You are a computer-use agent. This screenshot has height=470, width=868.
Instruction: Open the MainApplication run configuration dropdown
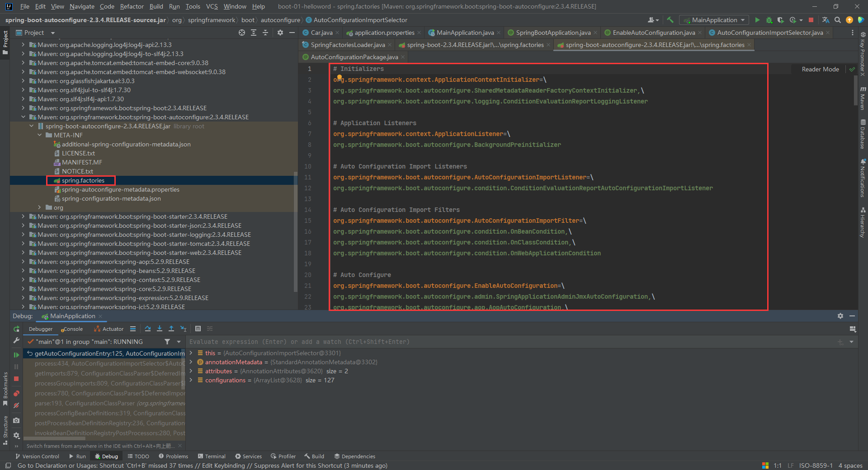[714, 20]
